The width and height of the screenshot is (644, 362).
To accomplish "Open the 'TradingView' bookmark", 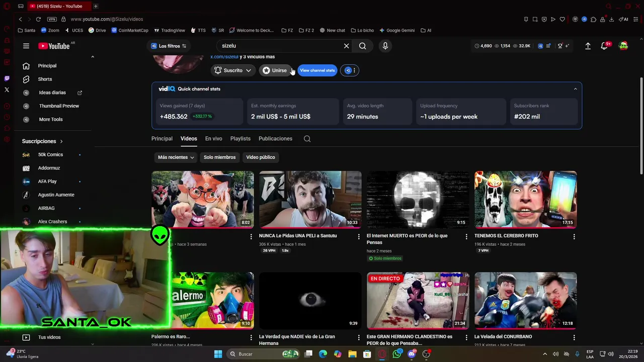I will [170, 30].
